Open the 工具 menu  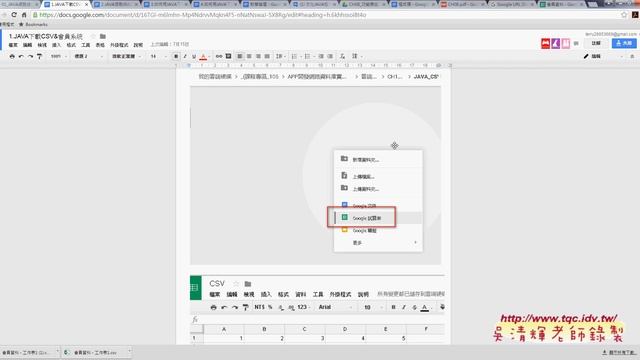(86, 45)
